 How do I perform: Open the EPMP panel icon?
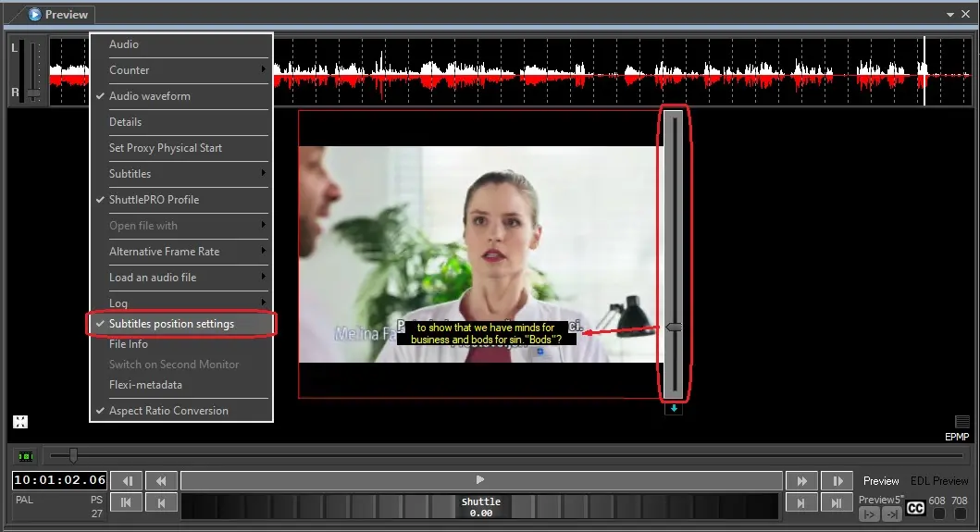962,422
